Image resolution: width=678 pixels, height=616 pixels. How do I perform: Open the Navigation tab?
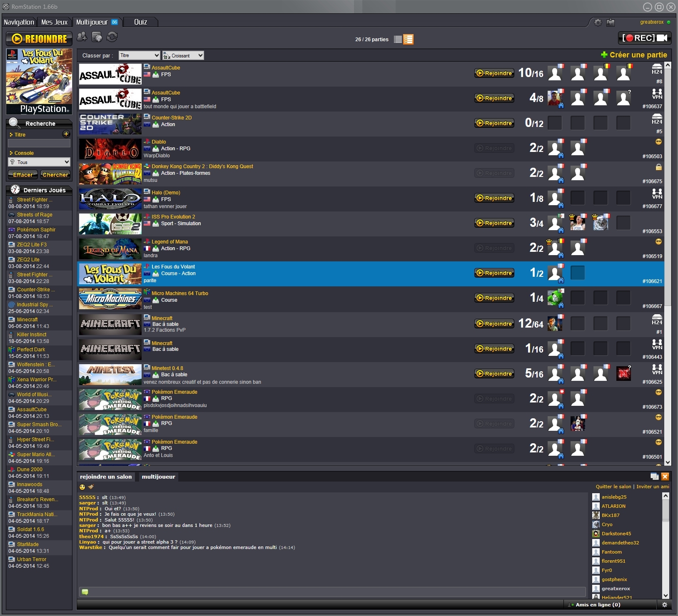point(19,22)
